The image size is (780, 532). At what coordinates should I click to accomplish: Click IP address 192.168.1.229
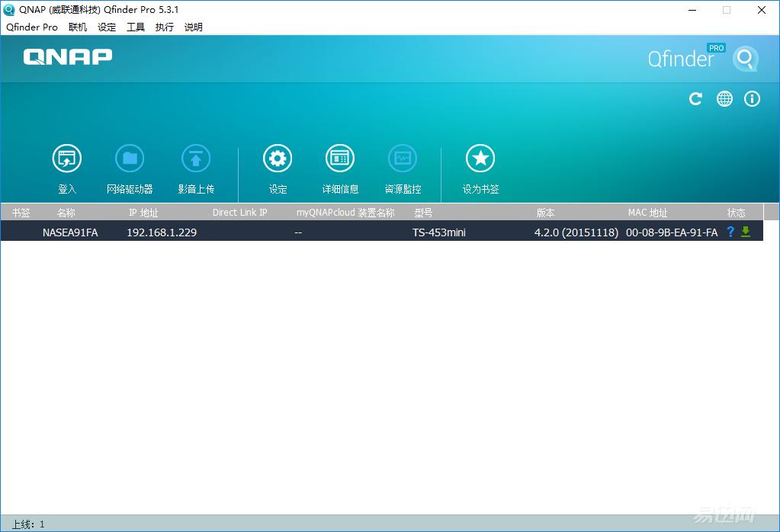pyautogui.click(x=162, y=232)
